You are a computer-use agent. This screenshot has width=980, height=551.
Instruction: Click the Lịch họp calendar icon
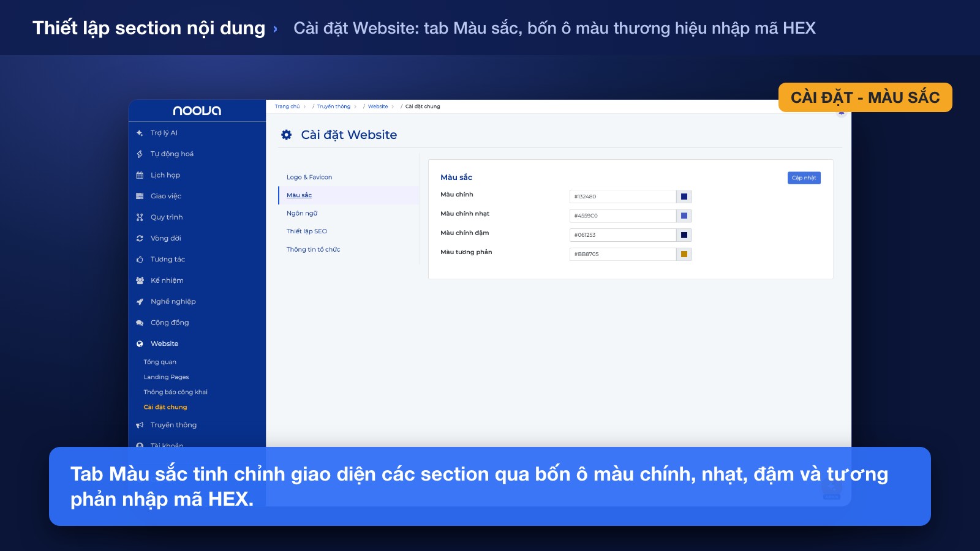[140, 175]
